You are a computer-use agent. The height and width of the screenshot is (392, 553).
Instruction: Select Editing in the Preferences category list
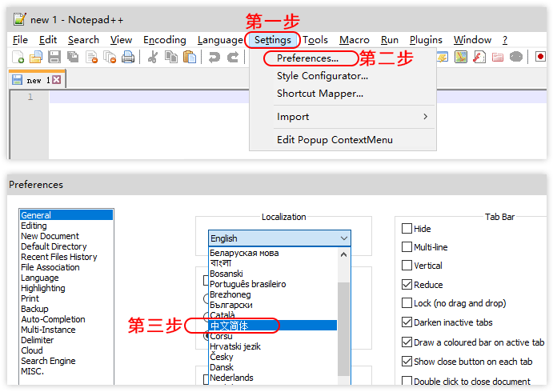coord(34,226)
